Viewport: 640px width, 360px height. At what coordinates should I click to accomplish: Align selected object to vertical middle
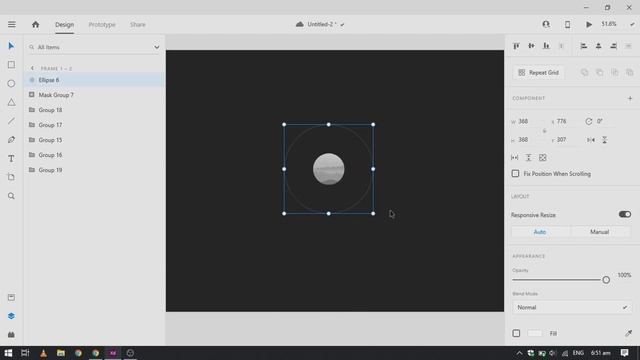pos(531,46)
